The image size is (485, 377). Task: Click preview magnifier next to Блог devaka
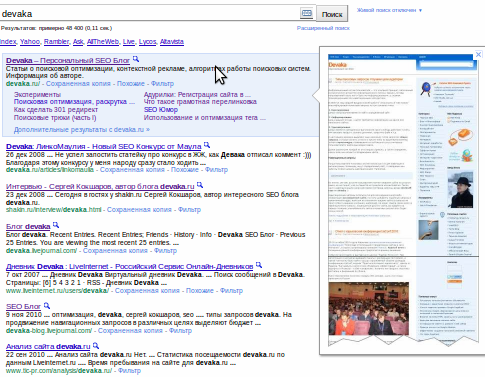pos(56,225)
